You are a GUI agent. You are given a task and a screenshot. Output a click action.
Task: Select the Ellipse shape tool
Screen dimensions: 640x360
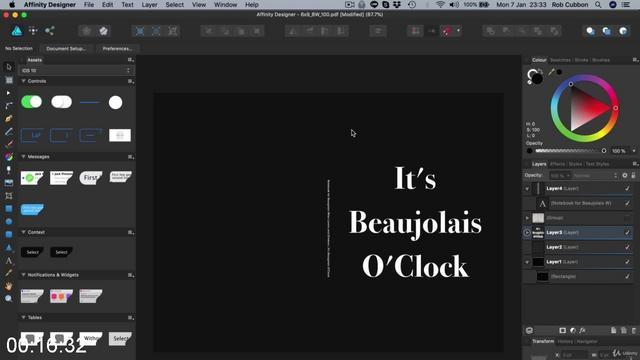pos(9,221)
